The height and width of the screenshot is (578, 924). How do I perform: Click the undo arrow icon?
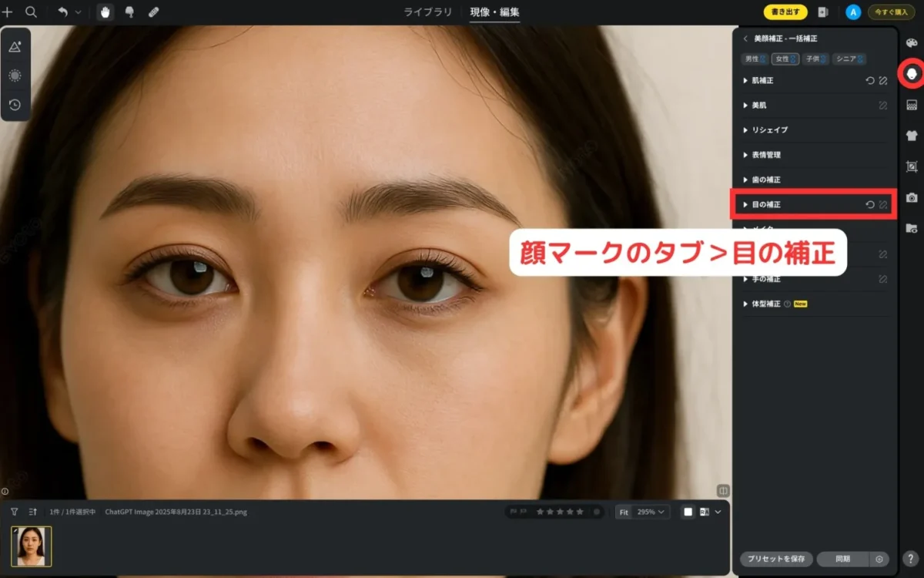pyautogui.click(x=63, y=12)
